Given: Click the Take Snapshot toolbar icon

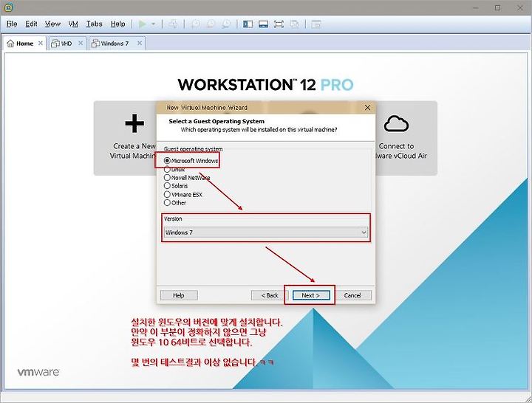Looking at the screenshot, I should click(x=195, y=24).
